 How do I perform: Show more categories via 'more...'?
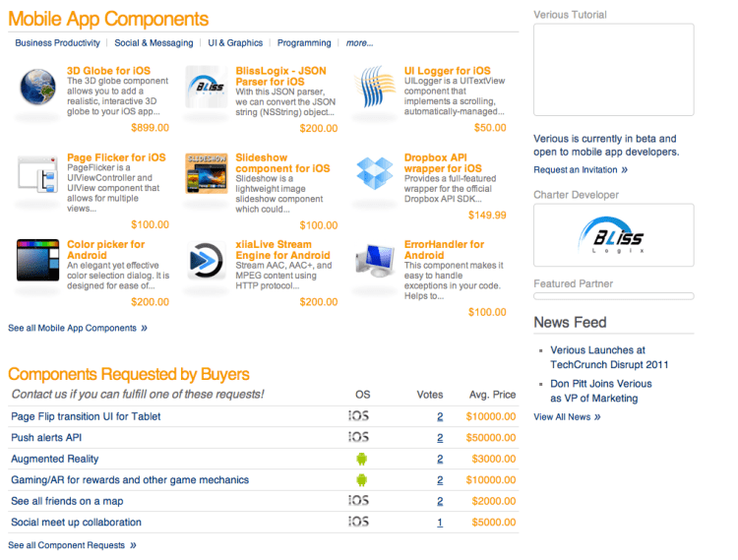pos(359,43)
